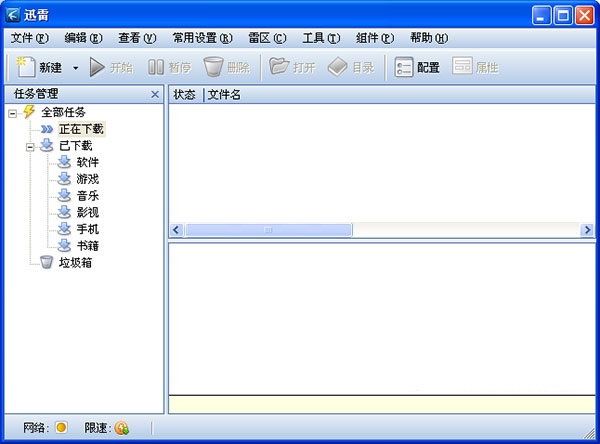The image size is (600, 444).
Task: Click the 目录 directory icon
Action: tap(337, 67)
